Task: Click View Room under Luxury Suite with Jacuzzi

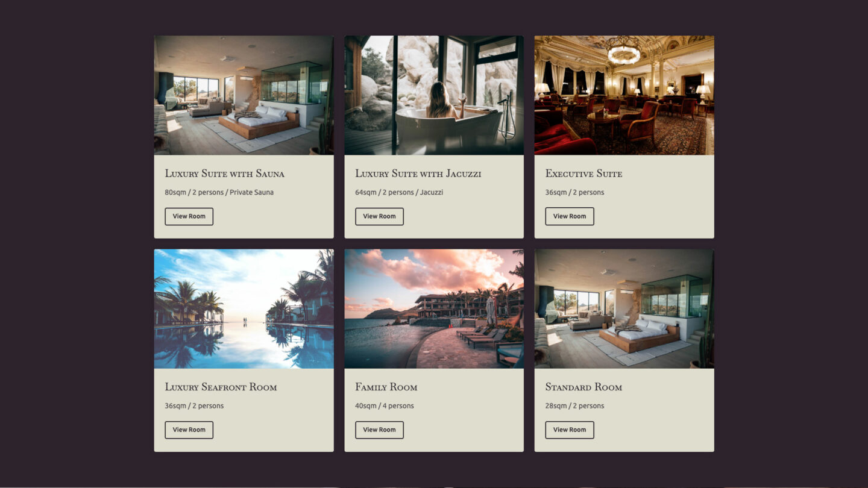Action: [x=379, y=216]
